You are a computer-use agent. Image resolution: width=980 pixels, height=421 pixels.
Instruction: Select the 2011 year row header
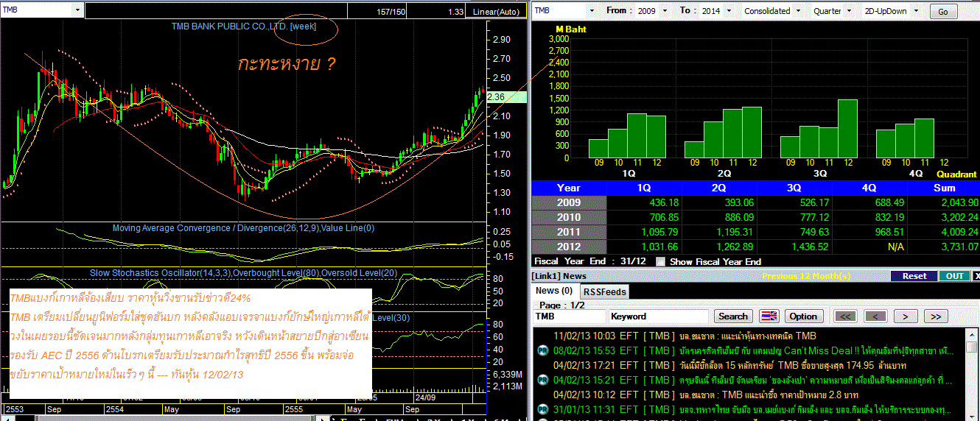pyautogui.click(x=569, y=232)
